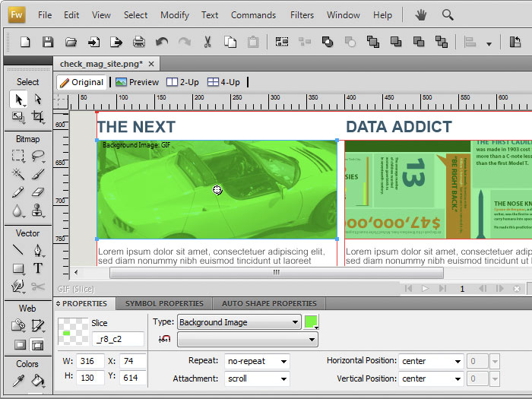Image resolution: width=532 pixels, height=399 pixels.
Task: Click the green slice color swatch
Action: tap(311, 321)
